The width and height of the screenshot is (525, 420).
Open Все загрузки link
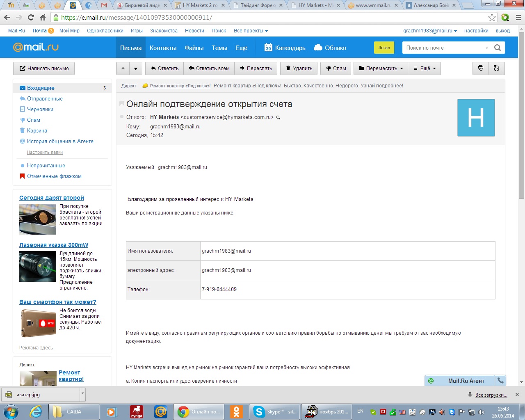(x=491, y=395)
